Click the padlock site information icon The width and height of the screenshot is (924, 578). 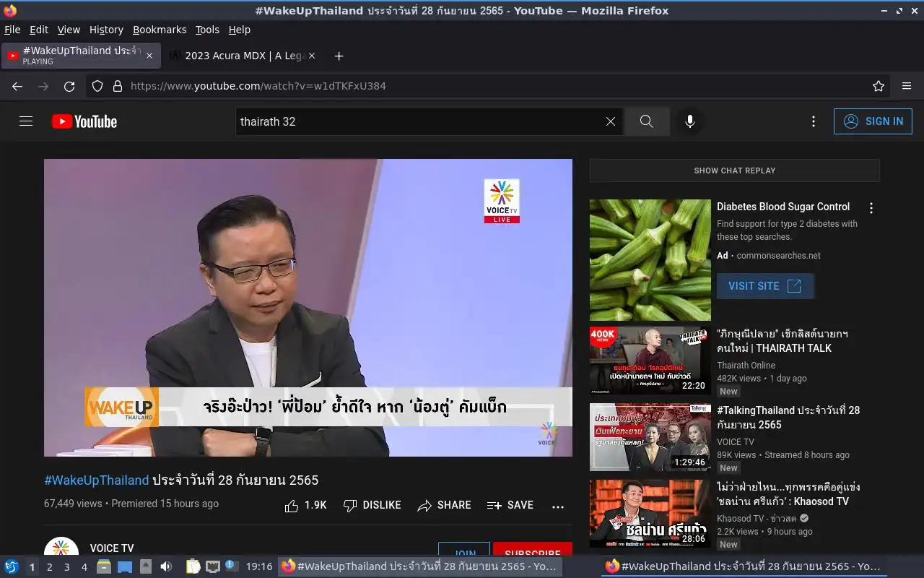click(x=118, y=86)
